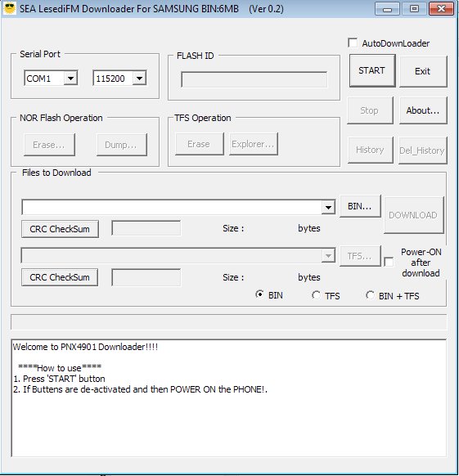Click the CRC CheckSum button beside the BIN... file row

60,229
